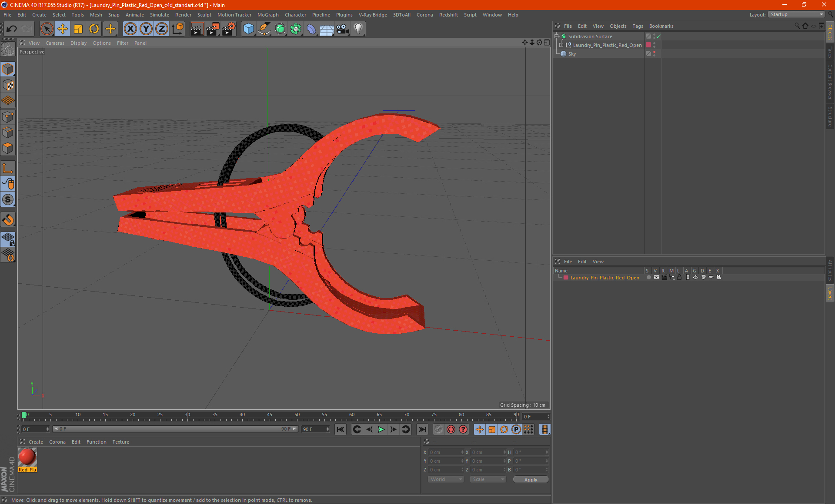
Task: Add a Light object
Action: click(358, 29)
